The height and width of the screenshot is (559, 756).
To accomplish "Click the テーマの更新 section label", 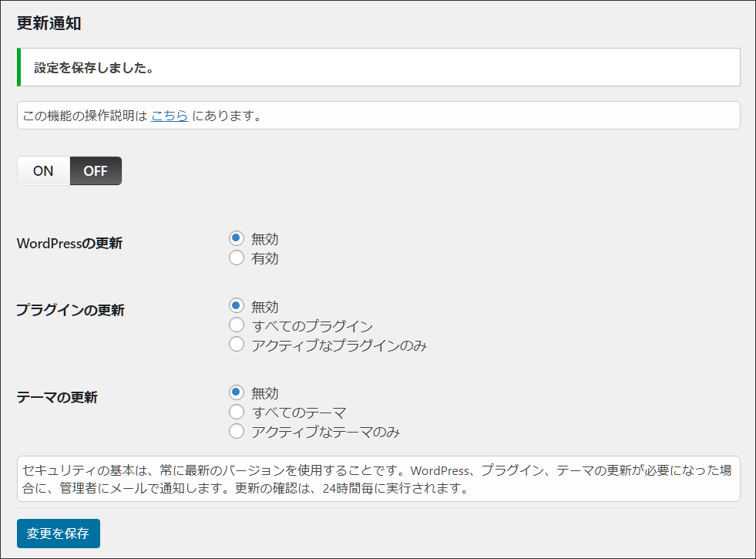I will pyautogui.click(x=57, y=398).
